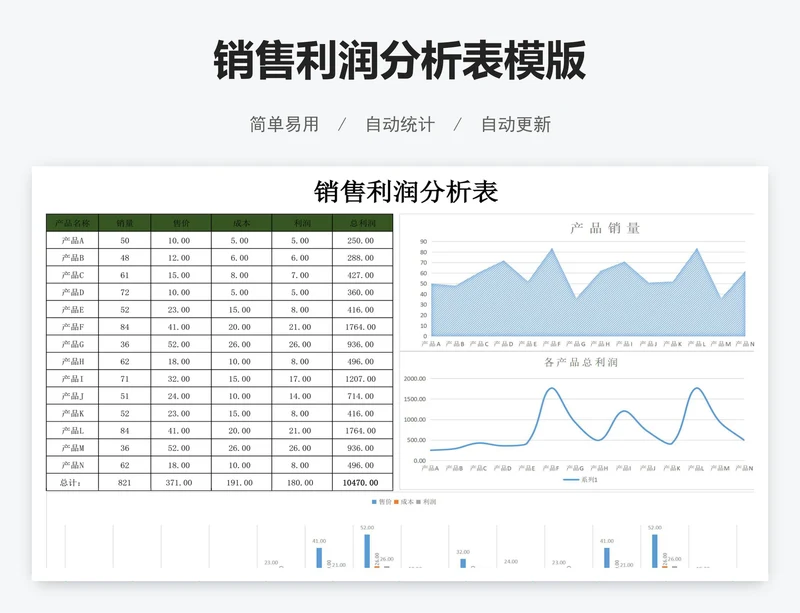Select the 产品H name cell in table
This screenshot has width=800, height=613.
tap(72, 361)
